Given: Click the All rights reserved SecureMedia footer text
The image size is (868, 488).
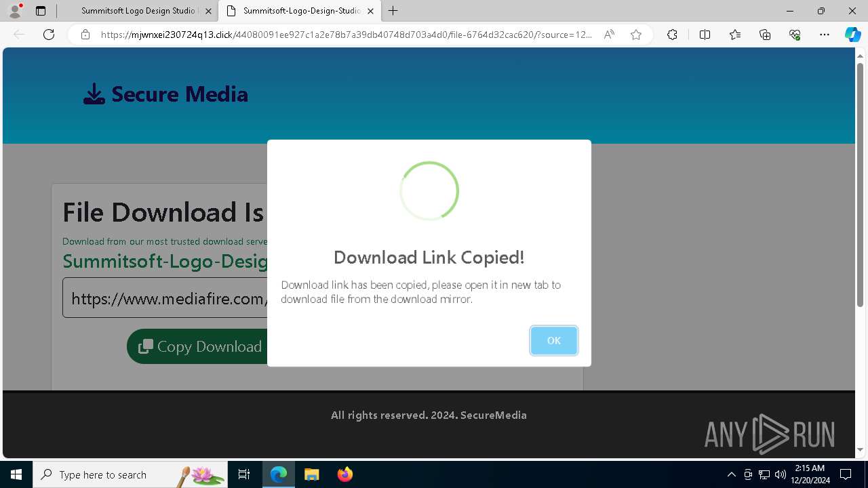Looking at the screenshot, I should 429,415.
